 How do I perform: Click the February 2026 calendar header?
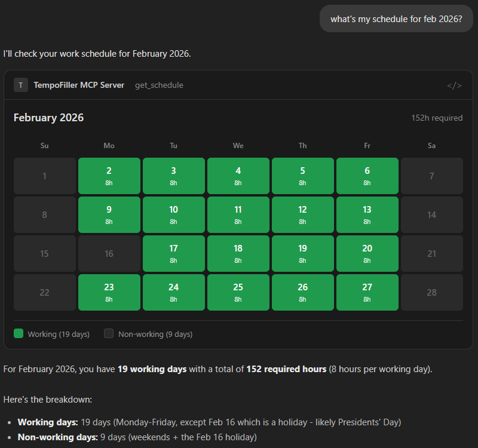(48, 118)
